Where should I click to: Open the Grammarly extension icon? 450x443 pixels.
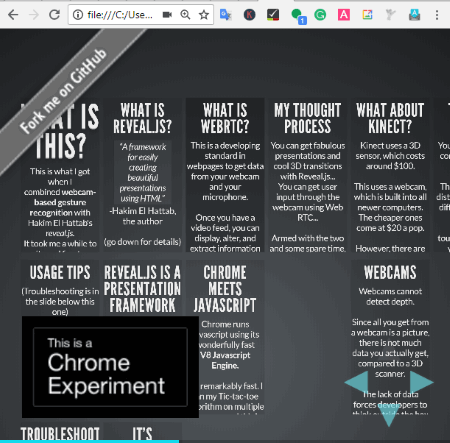coord(320,15)
